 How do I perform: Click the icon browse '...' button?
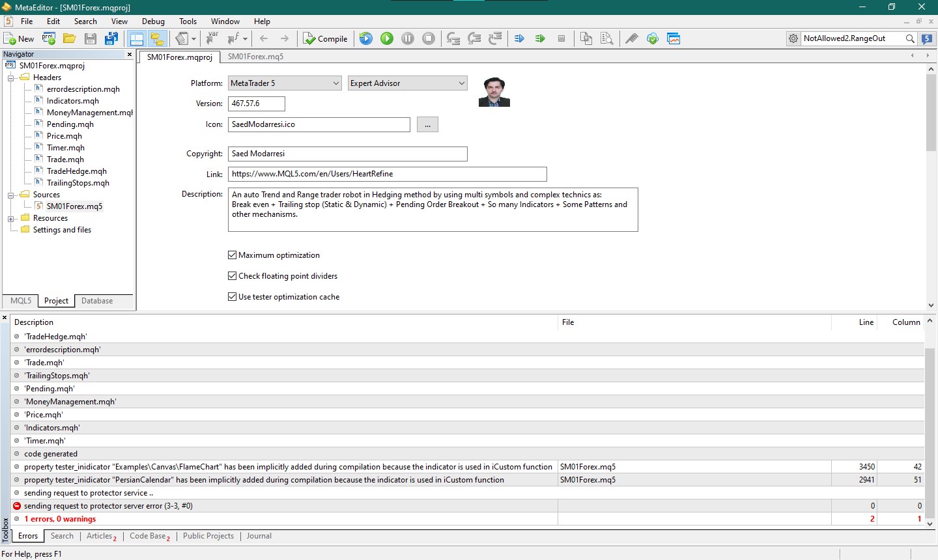(427, 124)
